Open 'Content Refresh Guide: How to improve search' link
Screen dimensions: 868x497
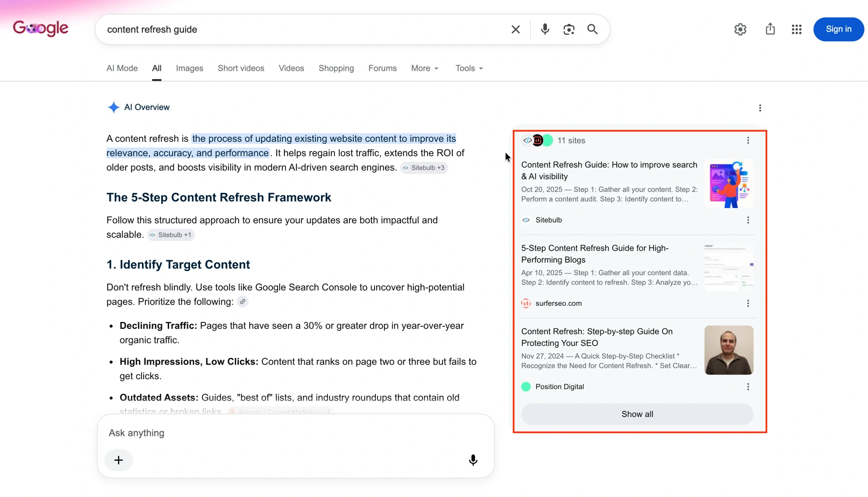pos(609,170)
